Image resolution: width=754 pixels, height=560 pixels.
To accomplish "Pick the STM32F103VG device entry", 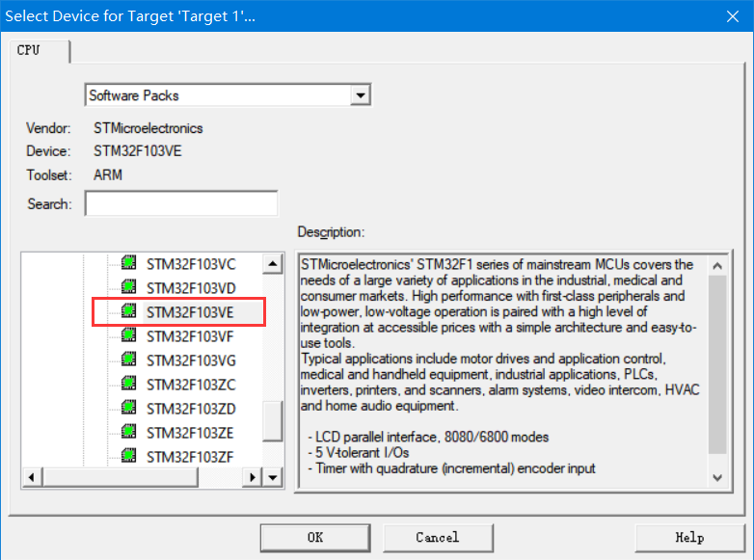I will point(191,360).
